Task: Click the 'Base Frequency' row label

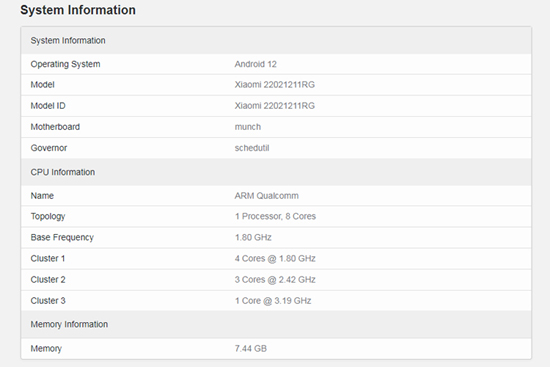Action: pos(62,238)
